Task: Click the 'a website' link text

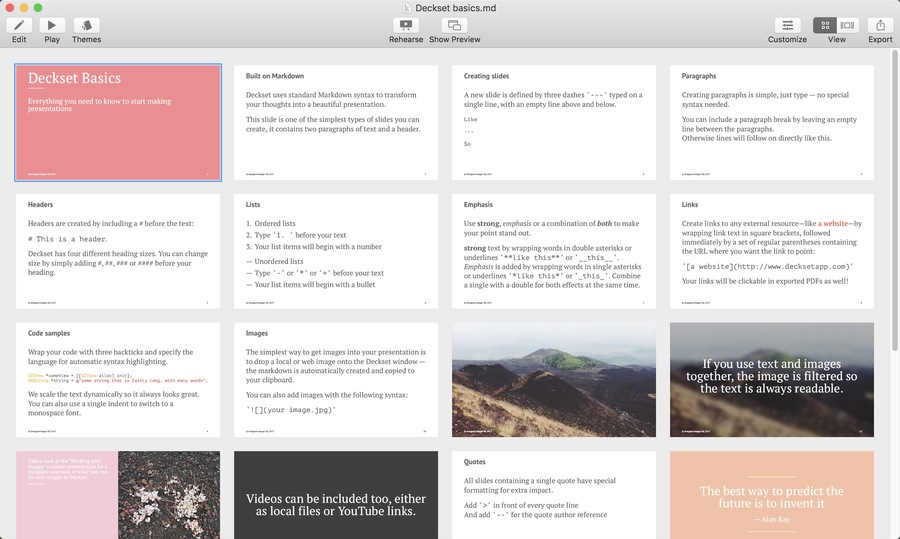Action: [x=832, y=223]
